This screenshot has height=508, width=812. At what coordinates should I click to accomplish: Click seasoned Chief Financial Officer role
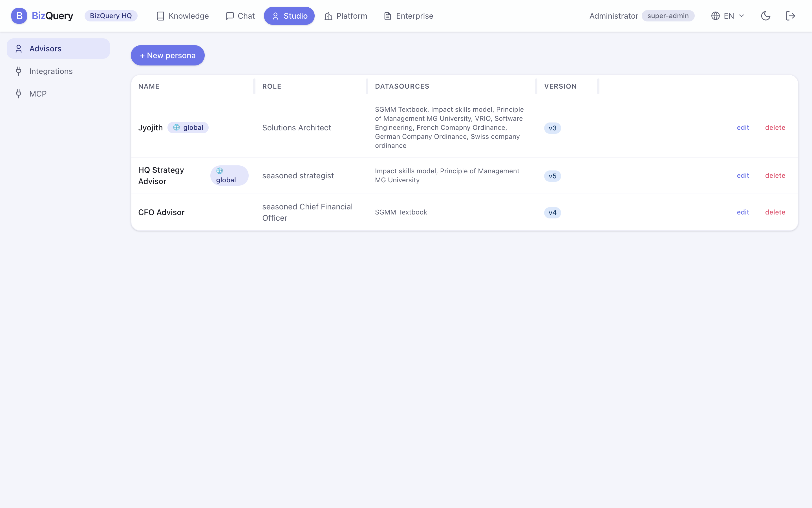point(307,212)
